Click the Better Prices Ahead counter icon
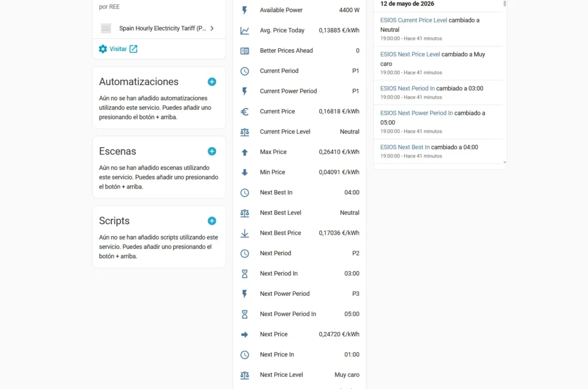Image resolution: width=588 pixels, height=389 pixels. [245, 51]
